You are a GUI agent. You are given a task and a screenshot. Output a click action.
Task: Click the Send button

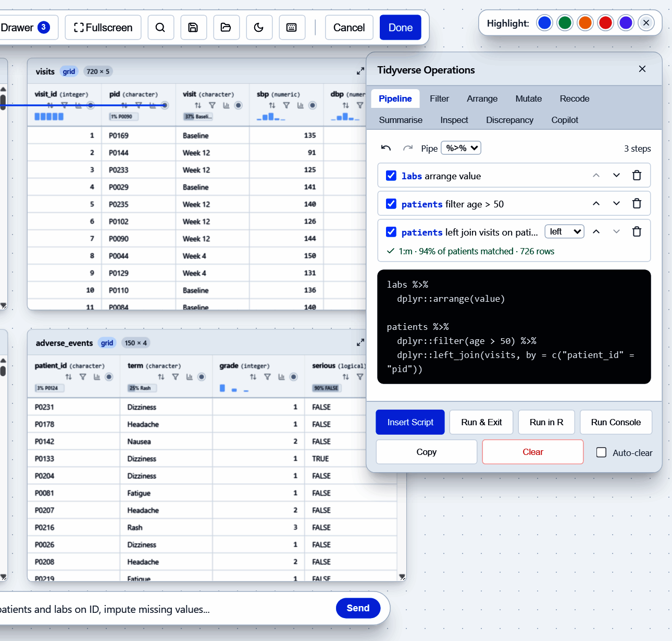(358, 608)
